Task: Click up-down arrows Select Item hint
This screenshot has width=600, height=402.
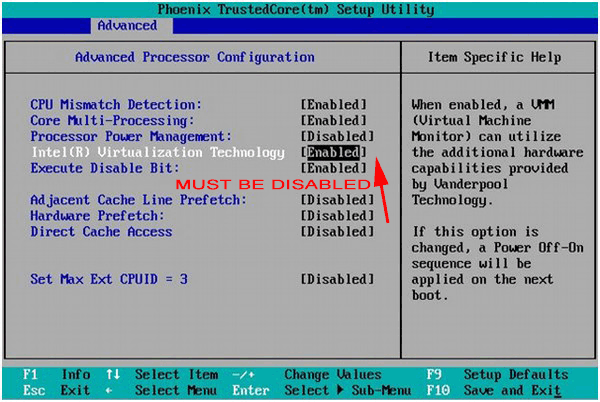Action: click(162, 374)
